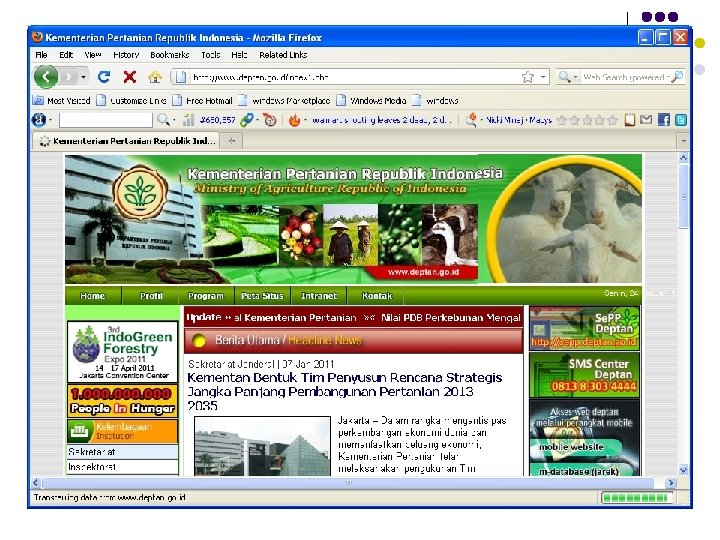The width and height of the screenshot is (720, 540).
Task: Open the Most Visited bookmarks folder
Action: [x=62, y=101]
